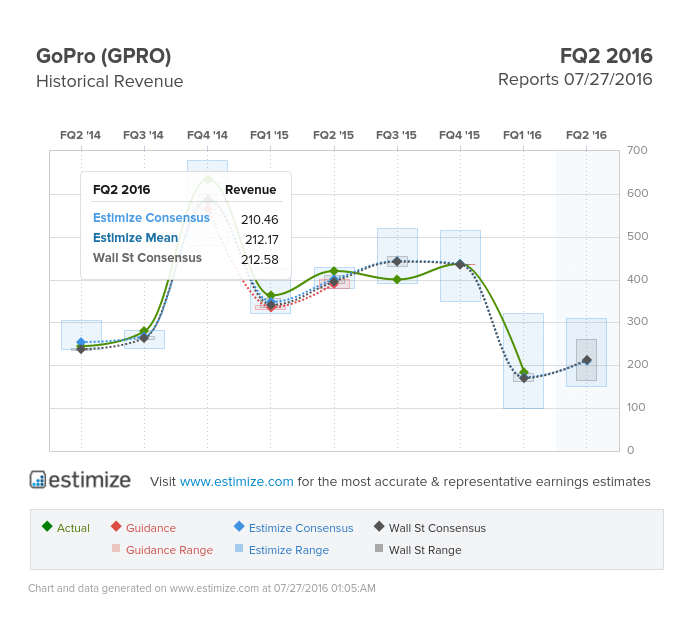The width and height of the screenshot is (685, 620).
Task: Click the GoPro (GPRO) title
Action: click(104, 56)
